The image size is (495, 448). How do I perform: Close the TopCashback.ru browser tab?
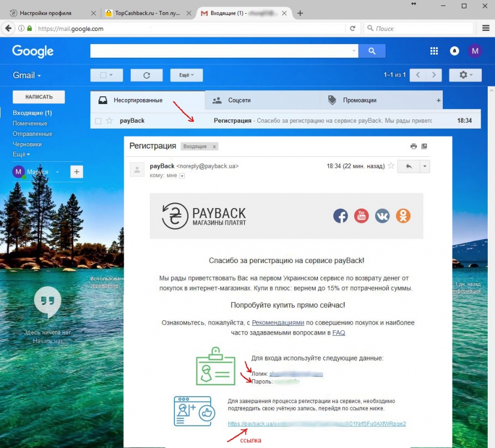click(189, 13)
